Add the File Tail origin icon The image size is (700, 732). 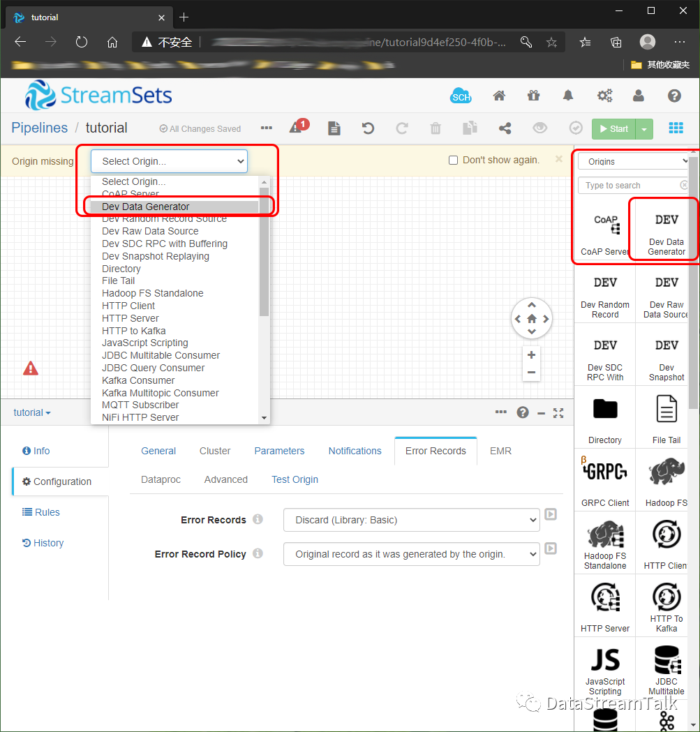pyautogui.click(x=666, y=409)
